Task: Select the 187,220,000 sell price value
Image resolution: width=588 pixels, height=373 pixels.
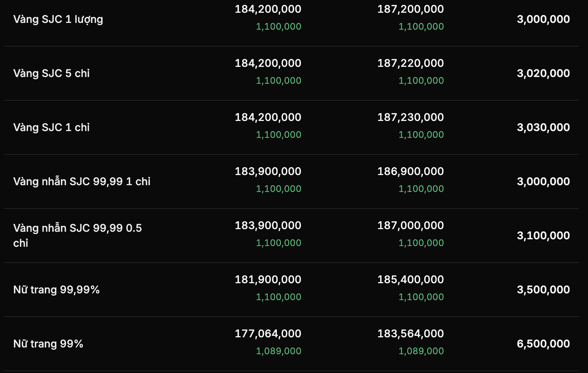Action: (410, 63)
